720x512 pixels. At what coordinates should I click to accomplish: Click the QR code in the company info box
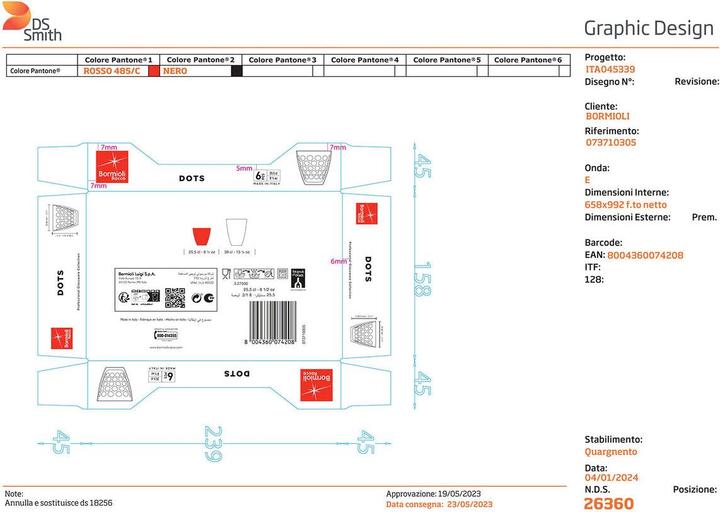(x=174, y=298)
